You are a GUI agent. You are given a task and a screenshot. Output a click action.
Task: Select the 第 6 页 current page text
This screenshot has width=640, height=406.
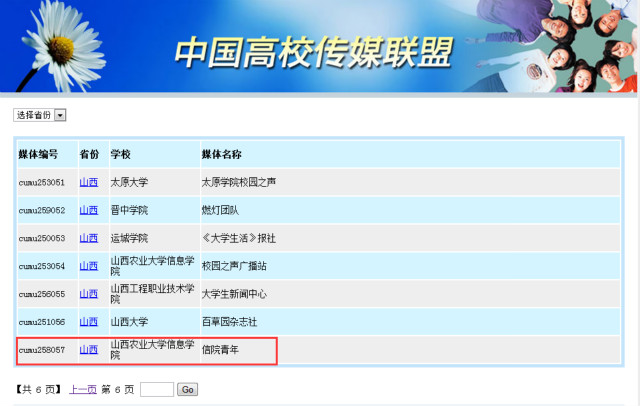coord(118,389)
